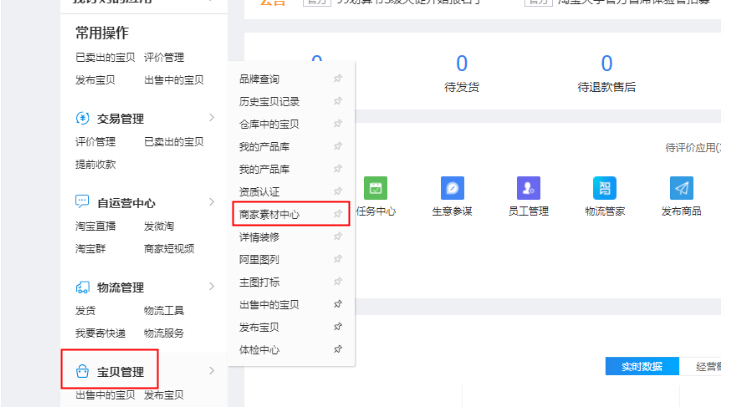Select 商家素材中心 from the submenu
The width and height of the screenshot is (735, 407).
(x=269, y=214)
